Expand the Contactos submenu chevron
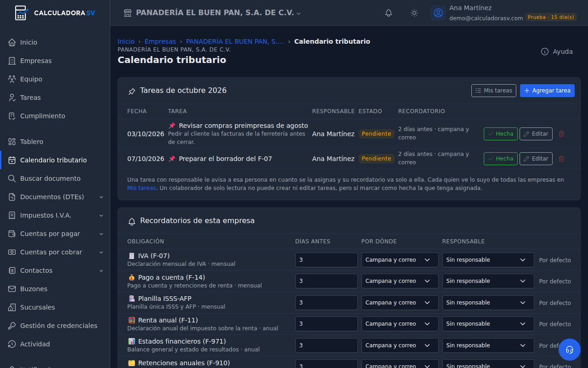Viewport: 588px width, 368px height. pyautogui.click(x=101, y=271)
